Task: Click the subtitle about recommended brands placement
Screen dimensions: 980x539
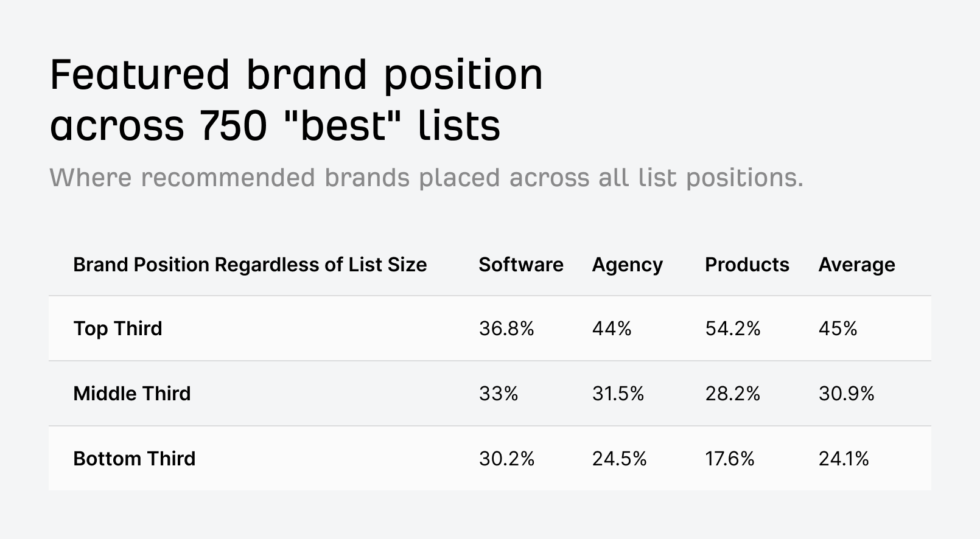Action: click(x=426, y=178)
